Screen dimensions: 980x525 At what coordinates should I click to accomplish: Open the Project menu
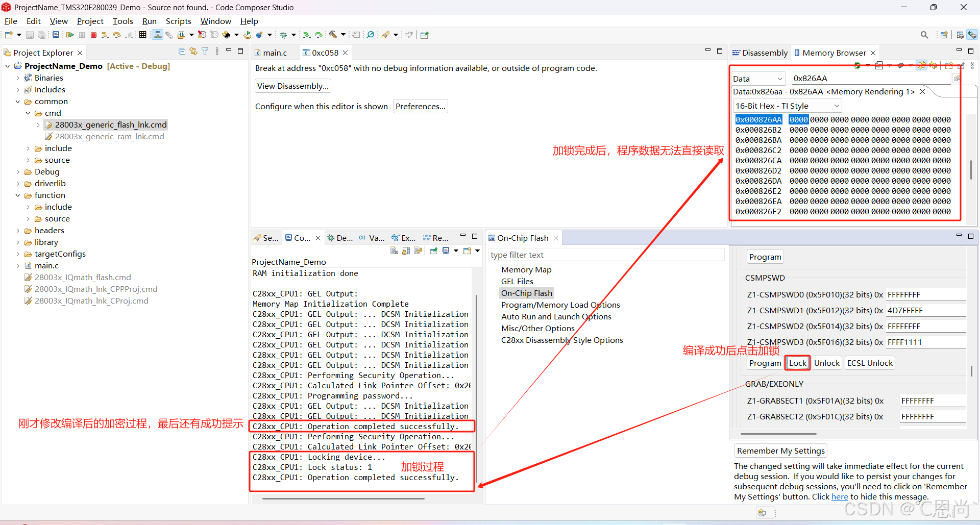[90, 21]
